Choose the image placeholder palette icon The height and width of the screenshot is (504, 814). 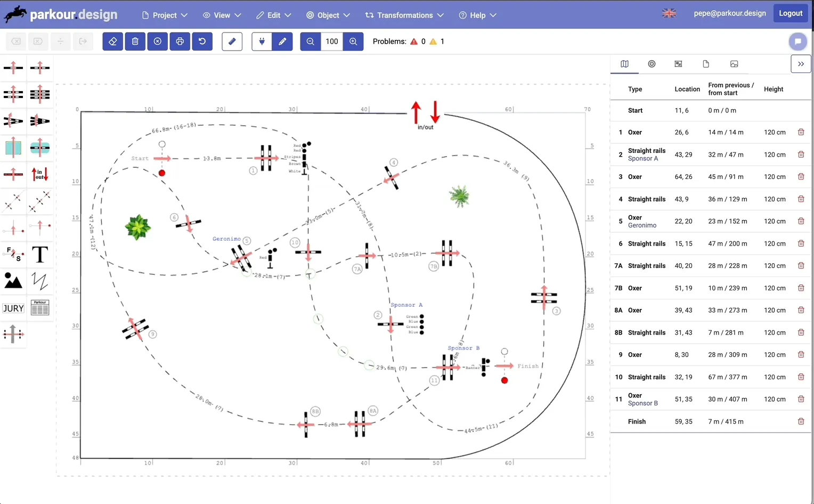[13, 281]
